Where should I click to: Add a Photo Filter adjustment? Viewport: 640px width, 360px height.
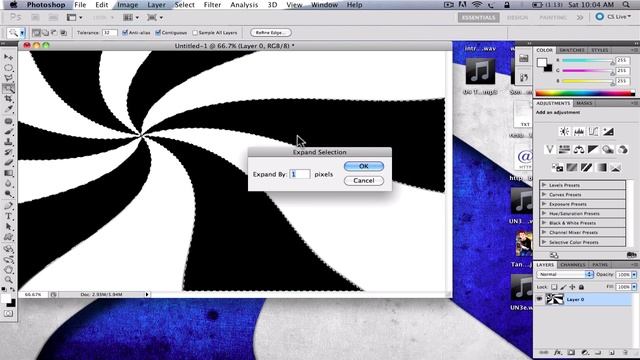pyautogui.click(x=608, y=149)
